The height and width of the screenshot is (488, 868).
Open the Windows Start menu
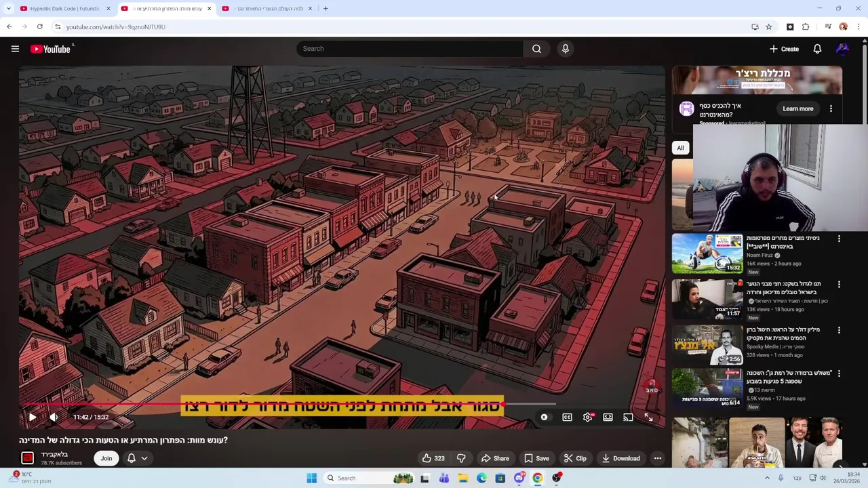tap(311, 479)
